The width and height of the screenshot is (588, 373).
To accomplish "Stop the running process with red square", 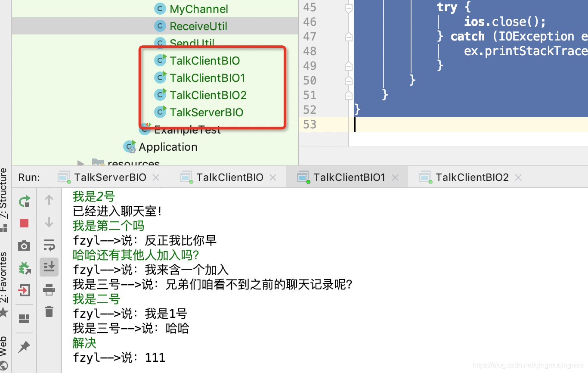I will point(24,223).
